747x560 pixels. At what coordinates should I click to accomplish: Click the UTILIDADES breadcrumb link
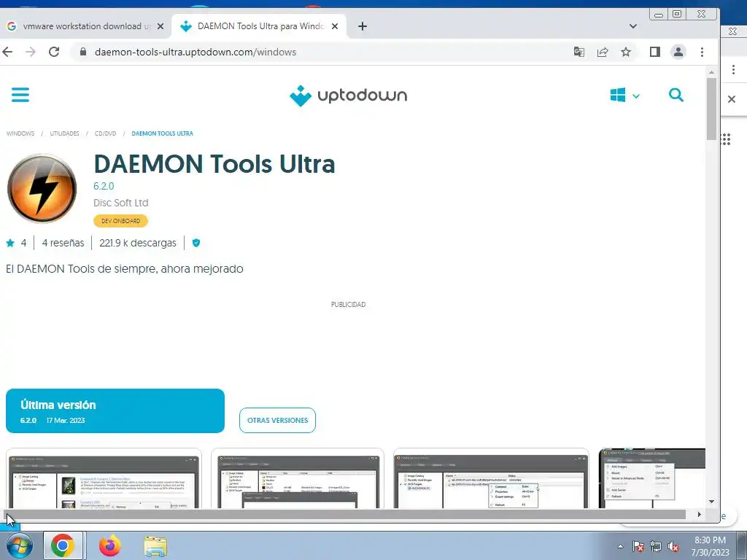pyautogui.click(x=64, y=133)
